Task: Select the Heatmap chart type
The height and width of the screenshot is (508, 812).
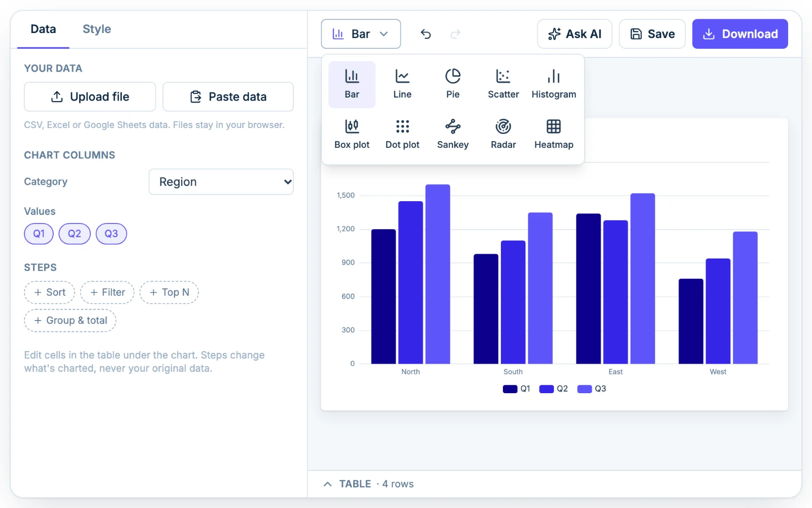Action: [554, 135]
